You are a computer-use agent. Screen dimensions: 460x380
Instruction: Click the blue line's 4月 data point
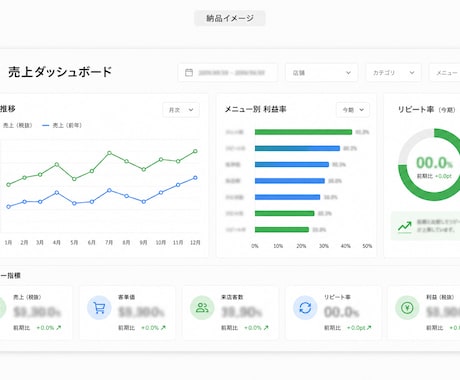tap(57, 192)
